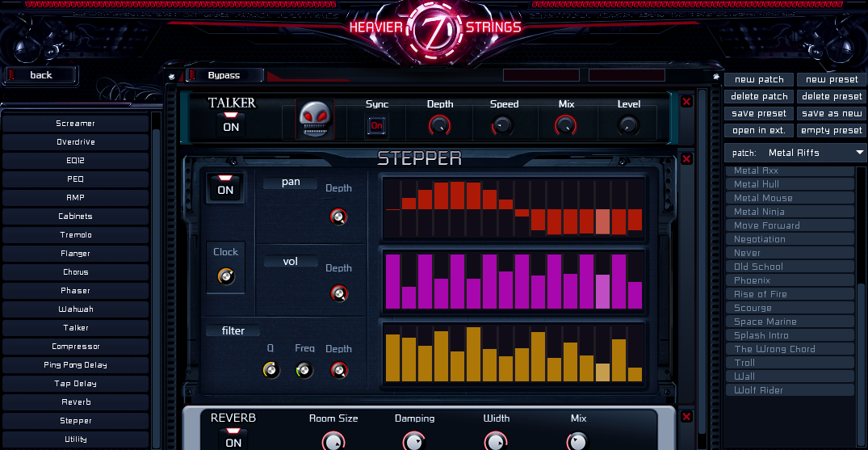Image resolution: width=868 pixels, height=450 pixels.
Task: Click the empty preset button
Action: [832, 131]
